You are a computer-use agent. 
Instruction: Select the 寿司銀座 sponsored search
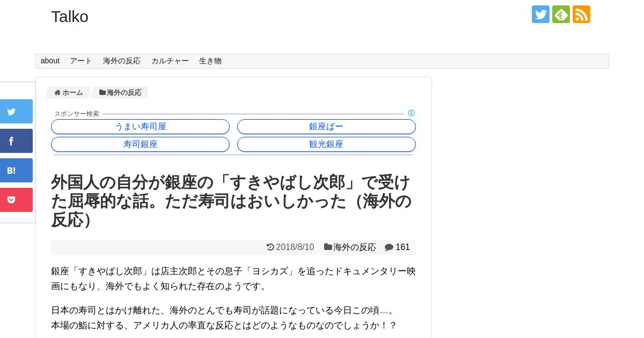pos(140,144)
